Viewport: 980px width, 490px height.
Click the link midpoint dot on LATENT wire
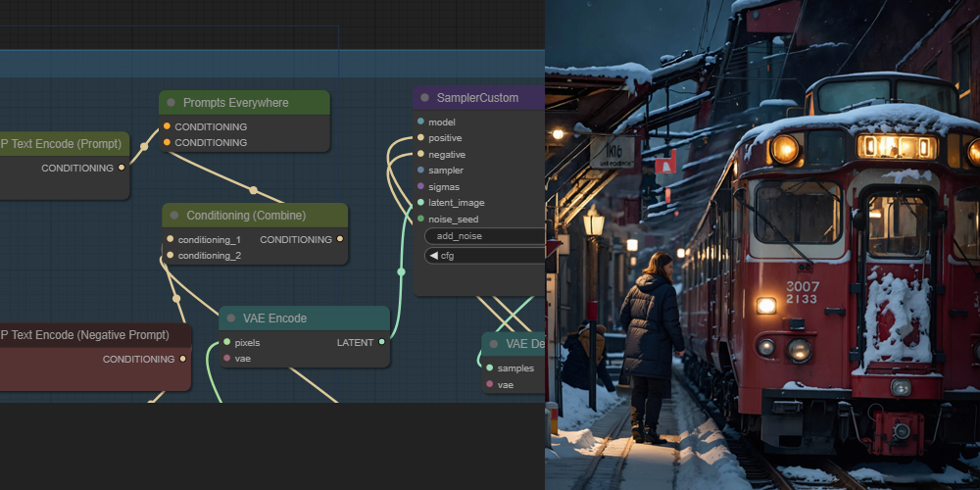click(x=401, y=271)
